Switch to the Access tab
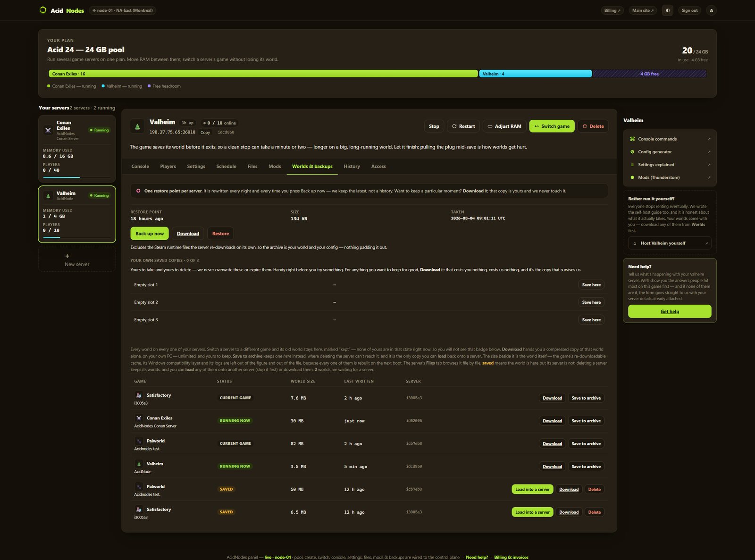 (378, 167)
